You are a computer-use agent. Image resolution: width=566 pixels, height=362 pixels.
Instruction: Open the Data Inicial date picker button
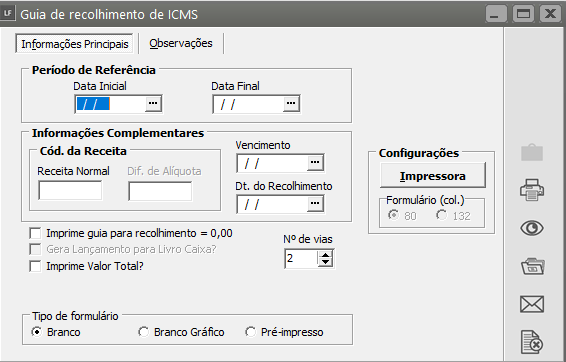click(153, 104)
